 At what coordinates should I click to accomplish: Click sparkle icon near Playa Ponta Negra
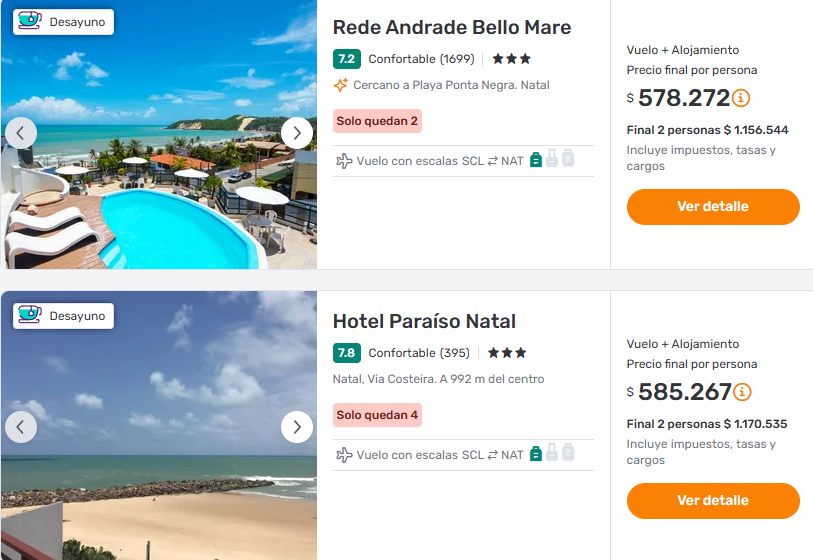click(341, 85)
